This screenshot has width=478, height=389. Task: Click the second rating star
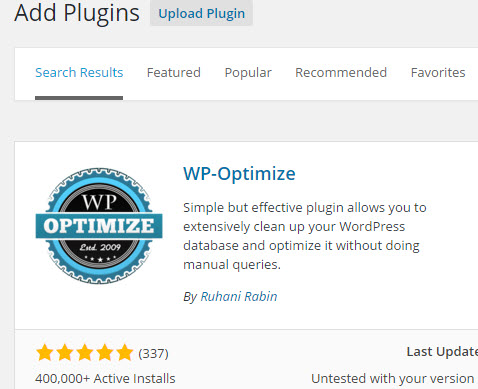click(x=65, y=353)
